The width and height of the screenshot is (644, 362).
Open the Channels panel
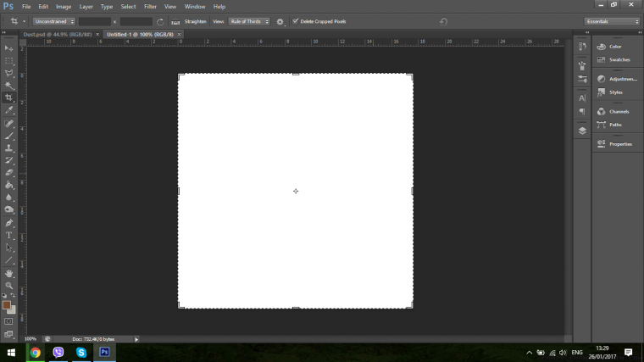(617, 112)
